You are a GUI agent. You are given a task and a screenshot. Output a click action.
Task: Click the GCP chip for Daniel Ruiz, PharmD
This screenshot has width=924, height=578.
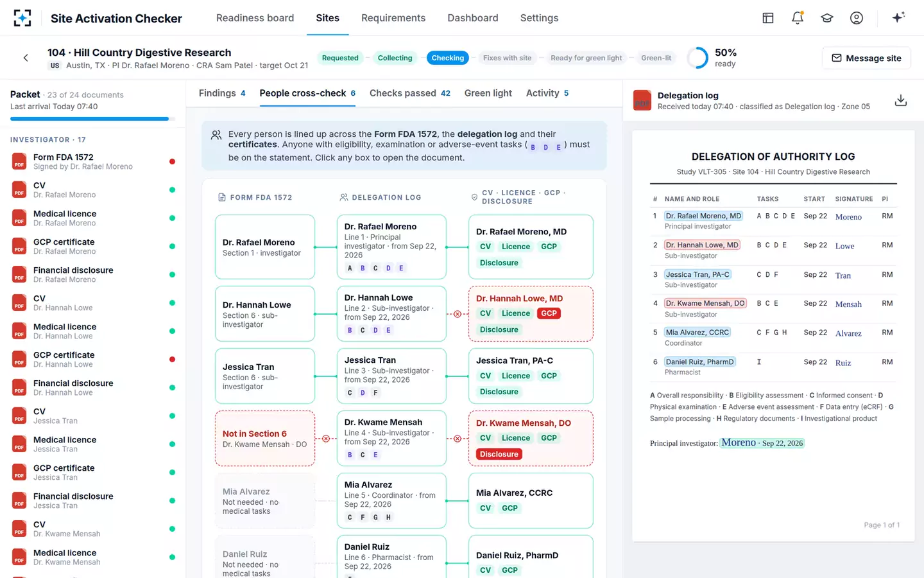click(509, 570)
